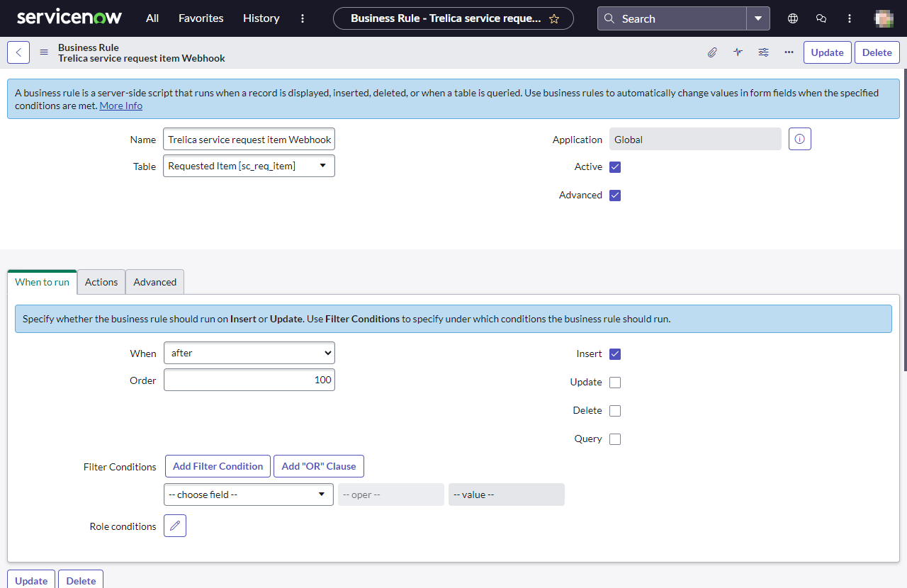Toggle the activity stream icon
907x588 pixels.
tap(738, 52)
